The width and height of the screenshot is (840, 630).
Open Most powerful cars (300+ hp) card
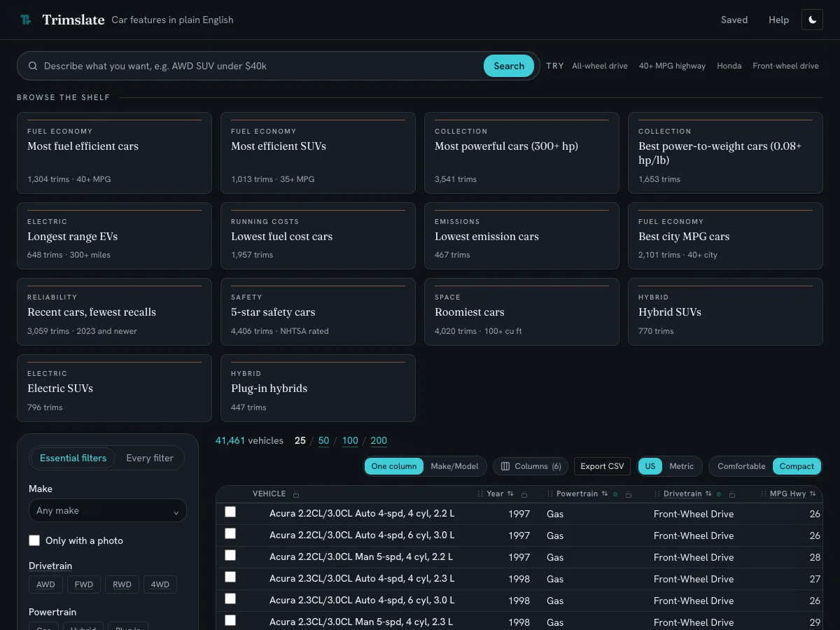tap(521, 153)
